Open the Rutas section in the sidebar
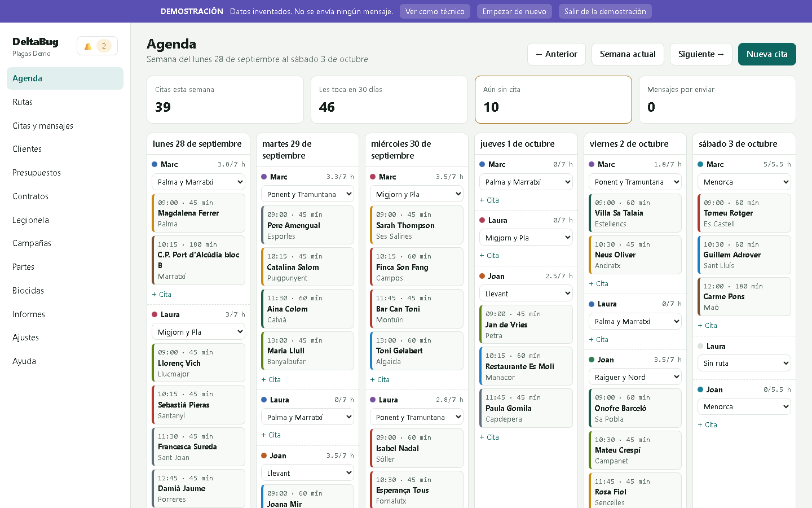Viewport: 812px width, 508px height. coord(65,102)
